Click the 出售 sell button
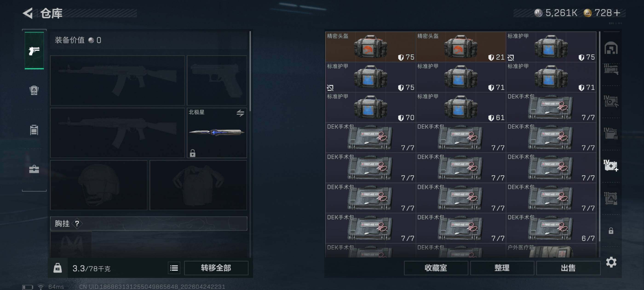 (x=568, y=268)
